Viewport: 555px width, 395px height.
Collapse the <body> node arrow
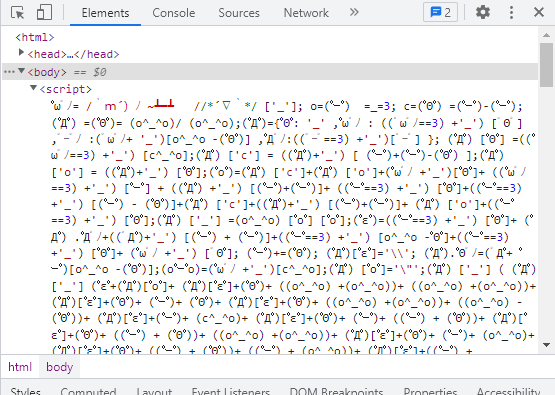click(21, 71)
